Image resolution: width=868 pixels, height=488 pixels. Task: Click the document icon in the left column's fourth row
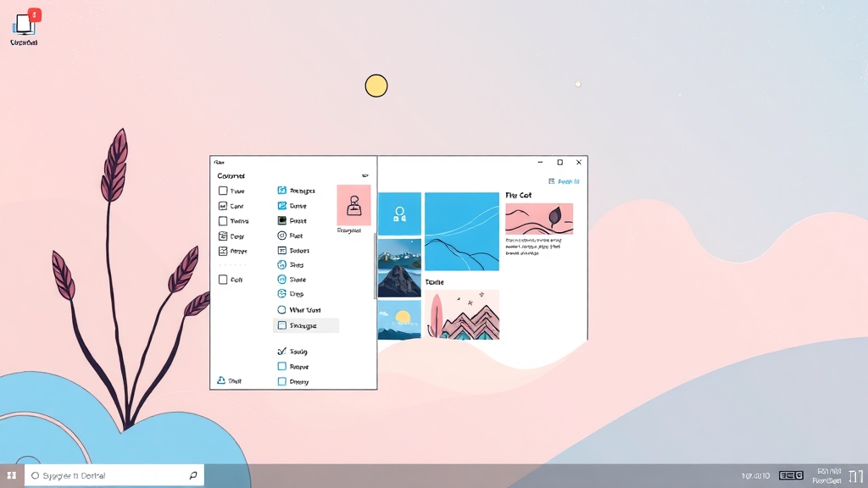point(223,236)
